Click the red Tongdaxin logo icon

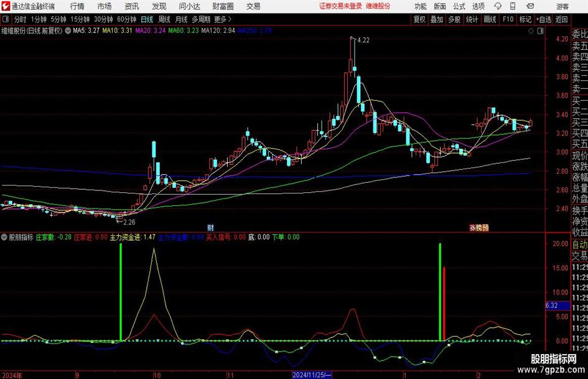click(x=6, y=6)
